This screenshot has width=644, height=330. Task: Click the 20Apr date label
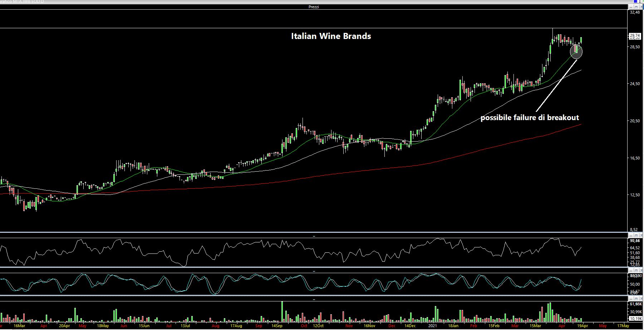tap(64, 326)
